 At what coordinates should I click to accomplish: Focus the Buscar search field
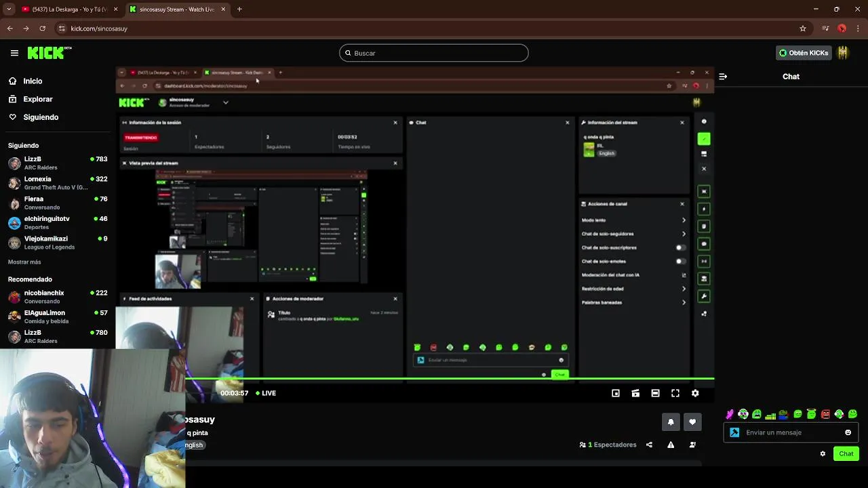tap(434, 53)
